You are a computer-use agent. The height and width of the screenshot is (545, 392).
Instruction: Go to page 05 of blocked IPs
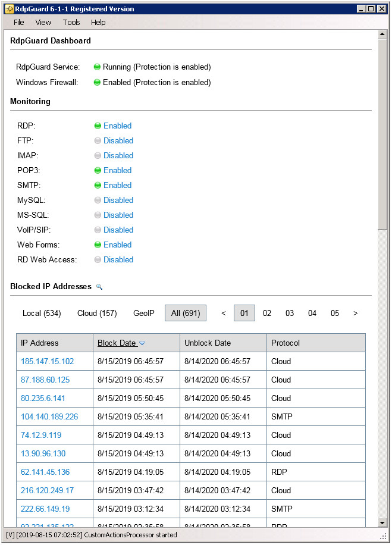pos(335,314)
